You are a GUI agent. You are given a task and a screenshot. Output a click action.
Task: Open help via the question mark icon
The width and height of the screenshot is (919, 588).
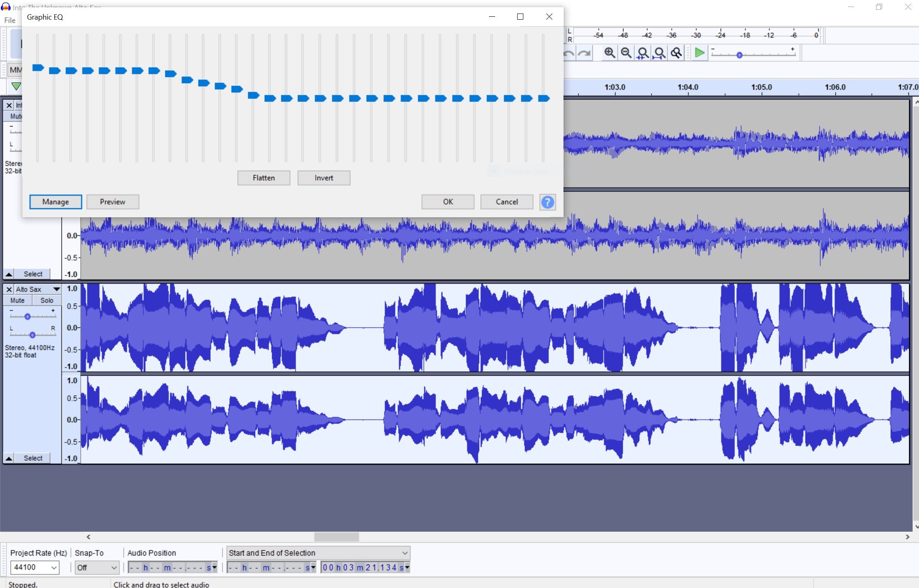click(547, 202)
